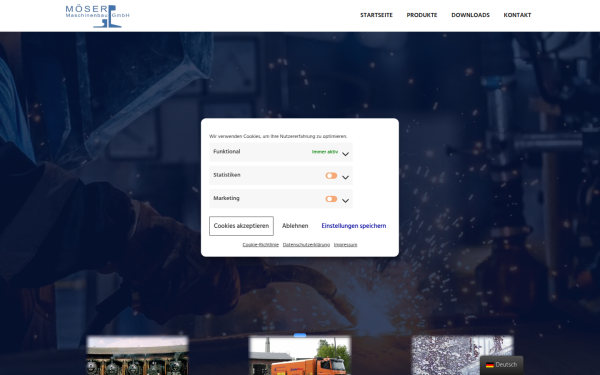Open the Produkte menu item
This screenshot has height=375, width=600.
coord(422,15)
